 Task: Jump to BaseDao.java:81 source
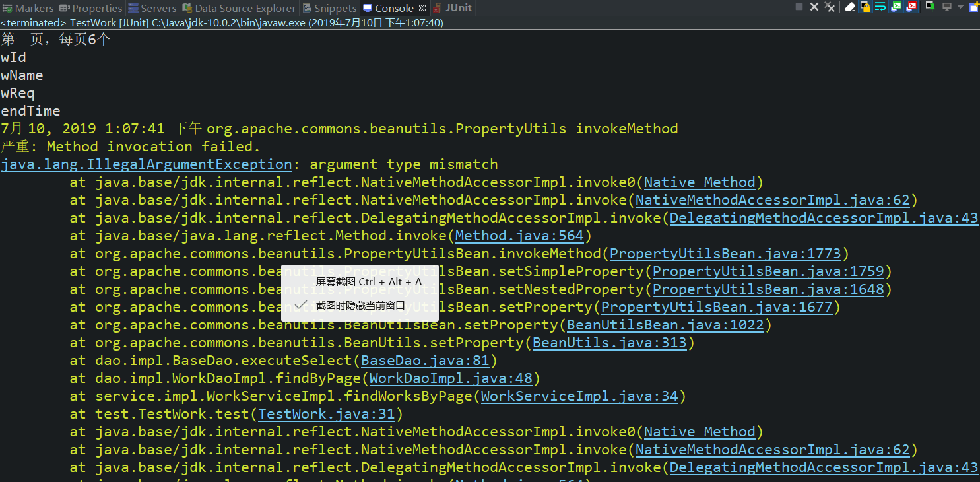(x=425, y=361)
